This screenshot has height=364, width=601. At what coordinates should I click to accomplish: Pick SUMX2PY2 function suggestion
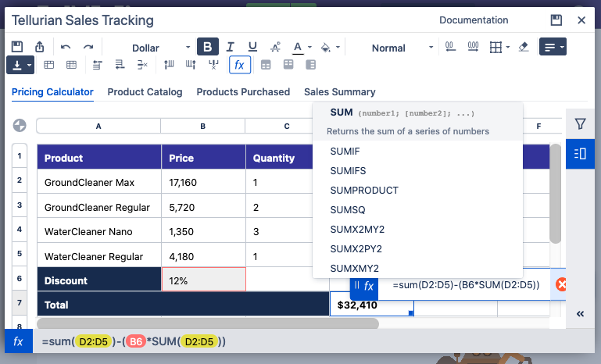pos(418,249)
